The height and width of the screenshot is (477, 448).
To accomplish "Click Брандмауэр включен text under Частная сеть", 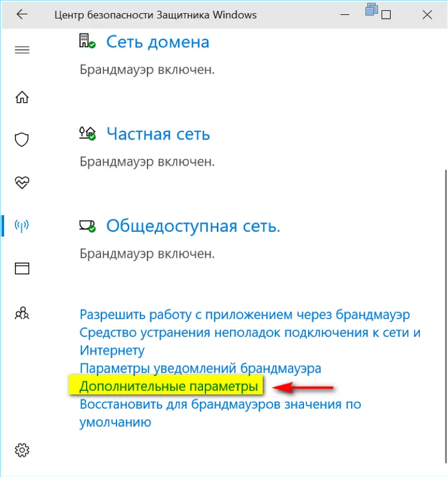I will [147, 162].
